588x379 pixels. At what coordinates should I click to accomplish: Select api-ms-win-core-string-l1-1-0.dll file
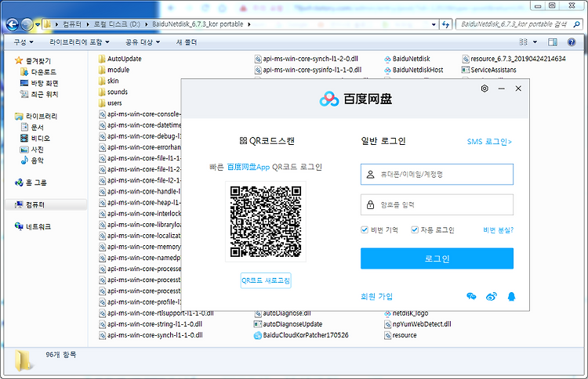click(151, 324)
